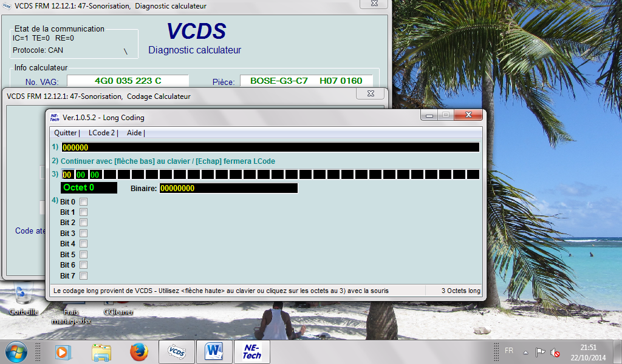Screen dimensions: 622x364
Task: Click the muted volume tray icon
Action: 555,352
